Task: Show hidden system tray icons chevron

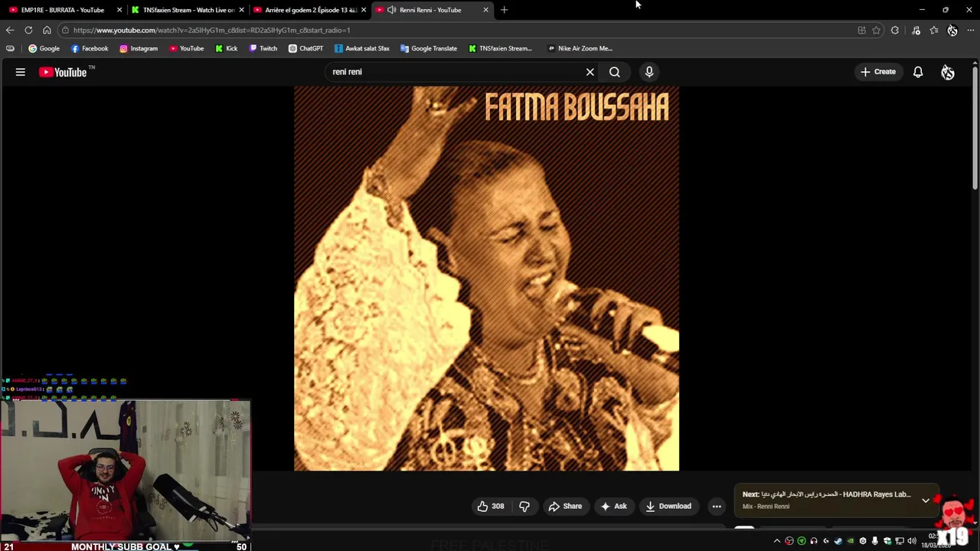Action: (x=777, y=541)
